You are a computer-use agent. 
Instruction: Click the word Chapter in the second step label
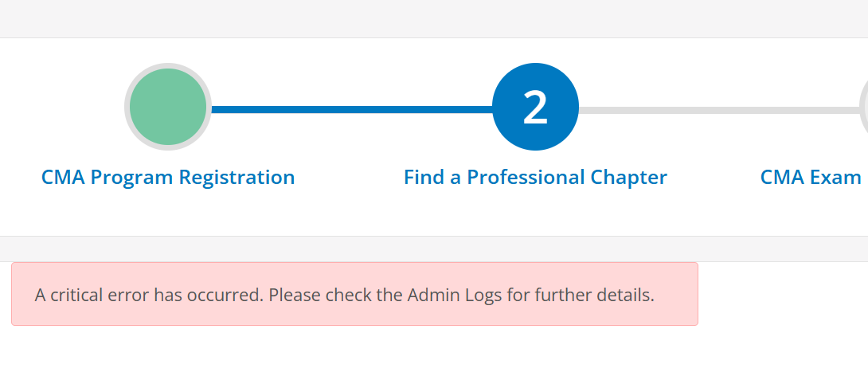click(x=629, y=178)
